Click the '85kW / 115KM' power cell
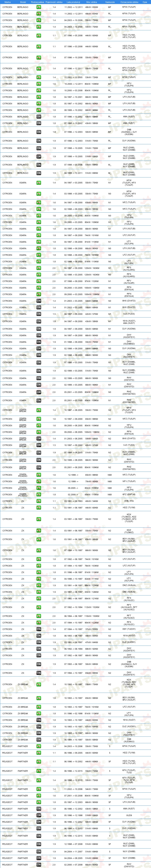This screenshot has height=868, width=151. coord(92,495)
